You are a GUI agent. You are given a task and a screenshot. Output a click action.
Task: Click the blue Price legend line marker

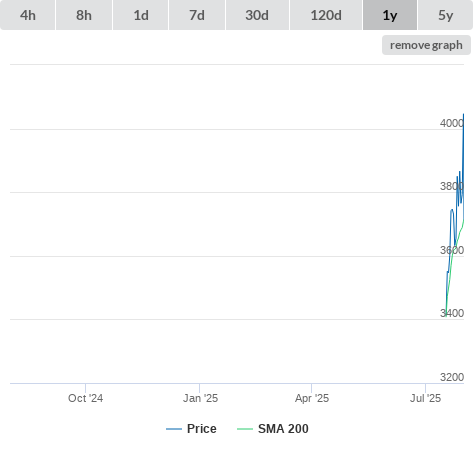click(x=174, y=429)
